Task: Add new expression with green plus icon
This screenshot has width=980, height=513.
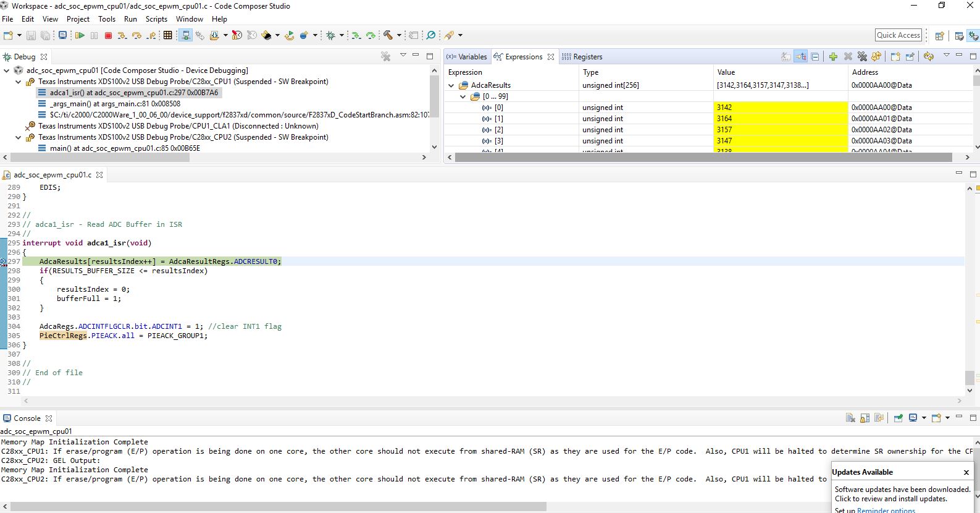Action: pyautogui.click(x=833, y=56)
